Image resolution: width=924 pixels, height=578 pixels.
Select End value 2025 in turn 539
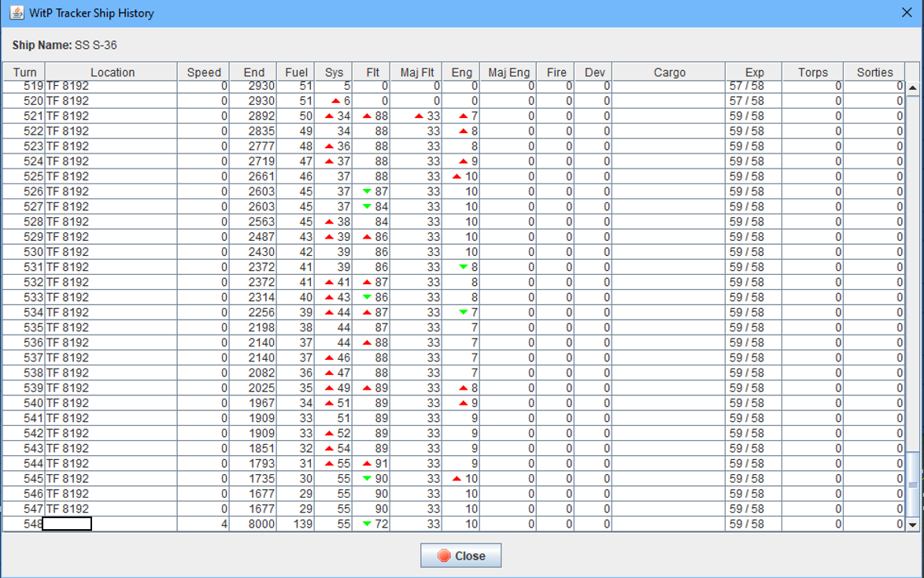(x=253, y=388)
